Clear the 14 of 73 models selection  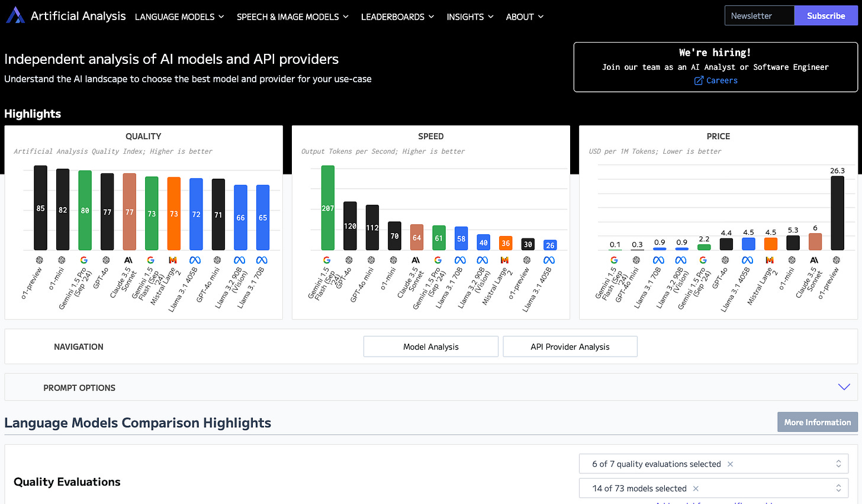coord(696,488)
